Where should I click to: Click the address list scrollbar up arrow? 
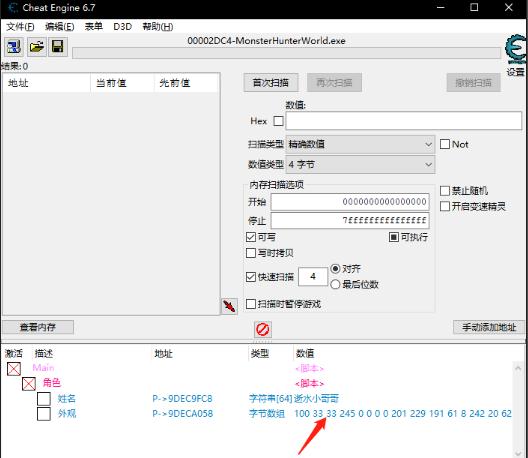518,368
